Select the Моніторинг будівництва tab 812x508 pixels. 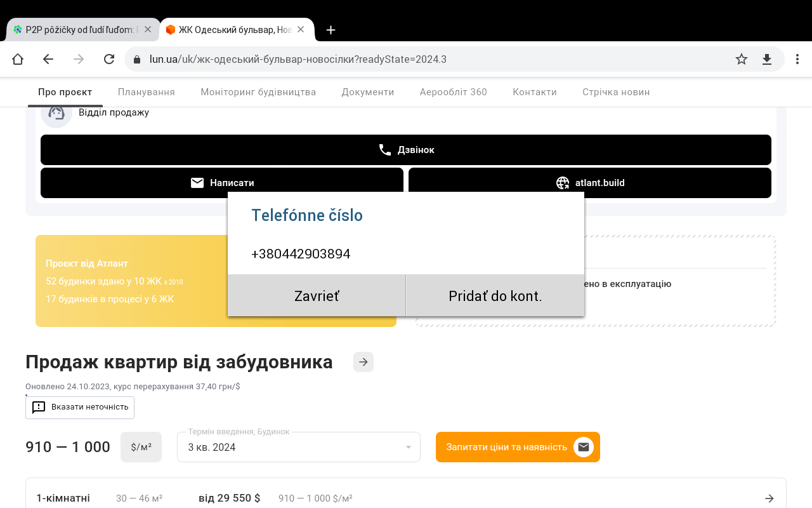point(258,92)
